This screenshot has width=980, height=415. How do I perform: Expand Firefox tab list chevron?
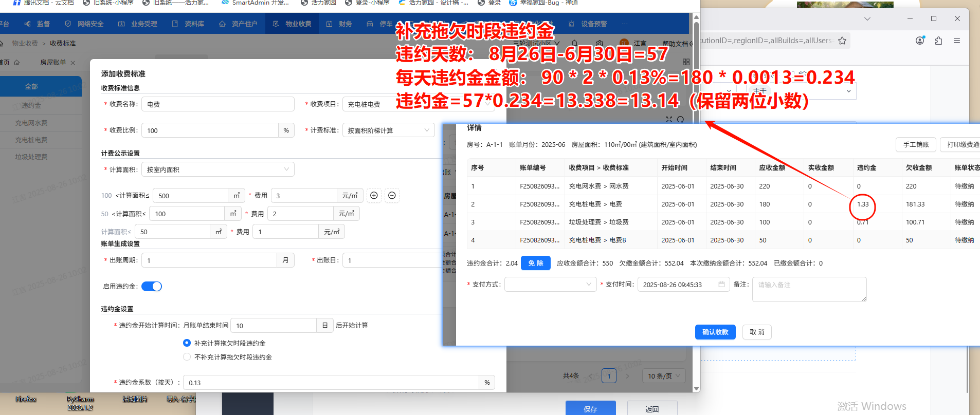[x=867, y=18]
